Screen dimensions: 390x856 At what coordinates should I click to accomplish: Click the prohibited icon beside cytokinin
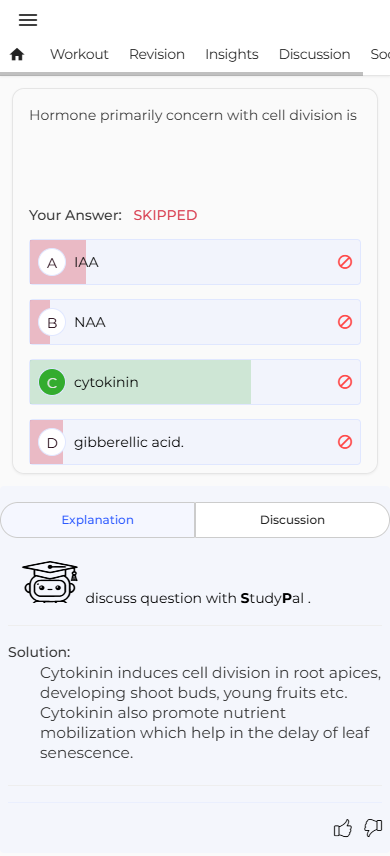[345, 382]
